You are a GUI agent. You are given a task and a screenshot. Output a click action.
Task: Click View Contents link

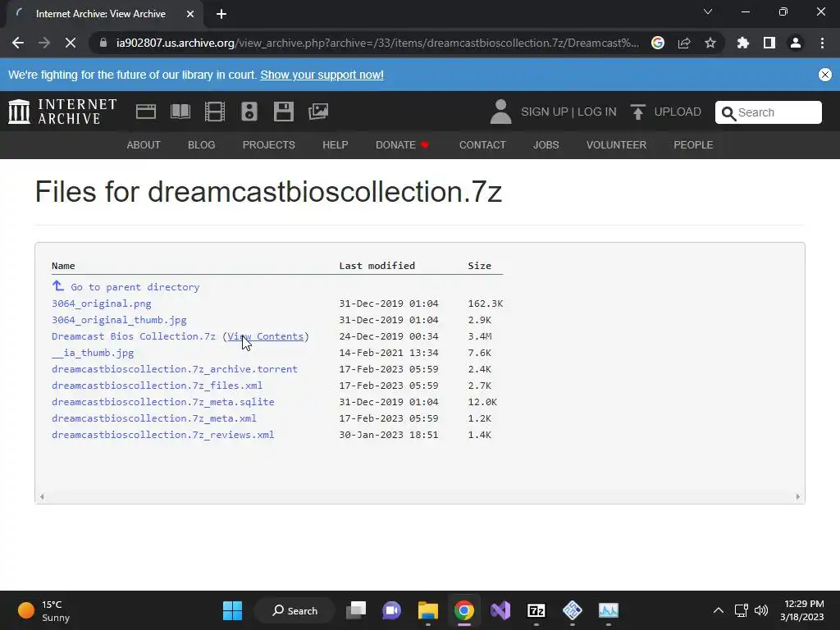coord(266,336)
